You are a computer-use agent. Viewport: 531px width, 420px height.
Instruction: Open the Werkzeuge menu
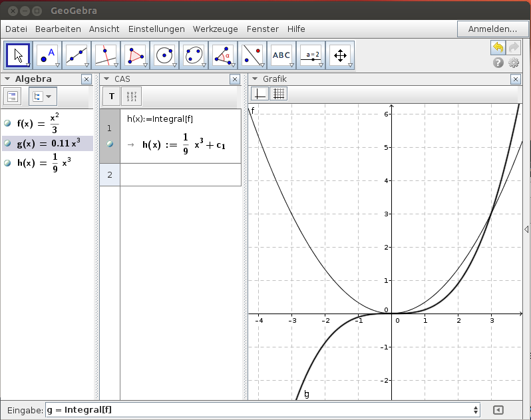[216, 29]
